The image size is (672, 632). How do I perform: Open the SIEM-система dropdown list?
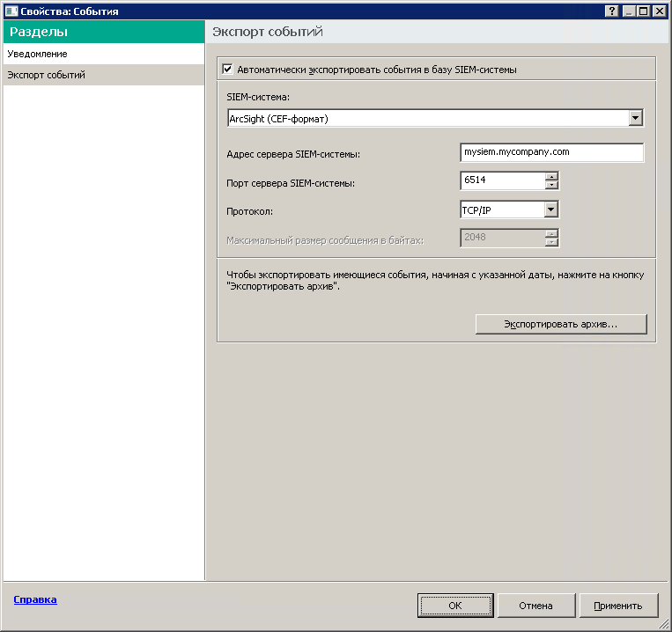click(x=635, y=118)
